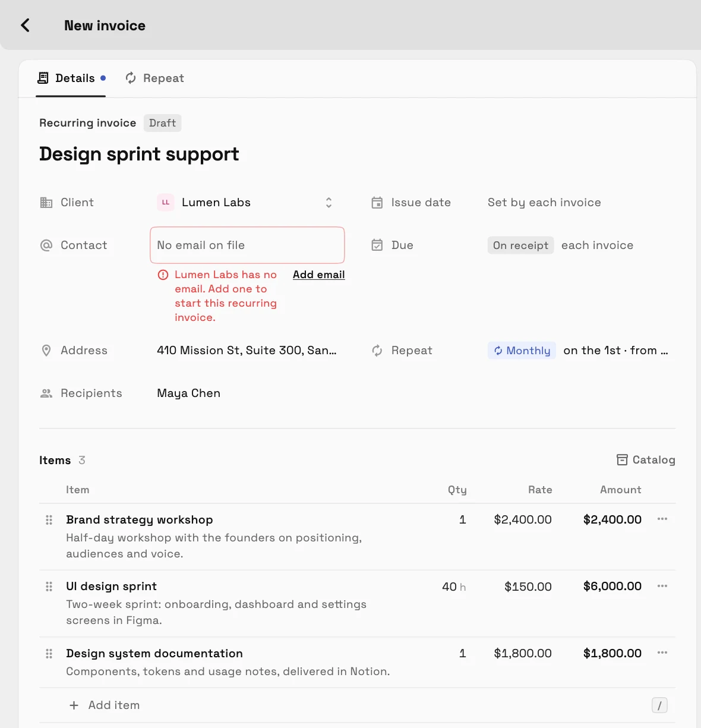Grab Brand strategy workshop drag handle
Viewport: 701px width, 728px height.
[49, 520]
